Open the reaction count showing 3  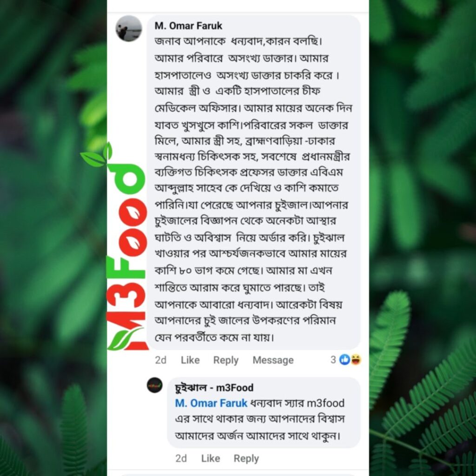(x=333, y=360)
